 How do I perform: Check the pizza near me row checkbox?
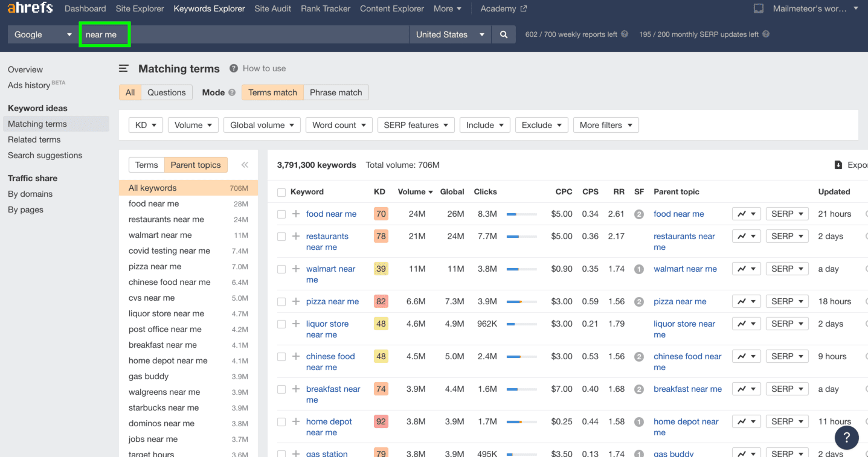tap(281, 301)
